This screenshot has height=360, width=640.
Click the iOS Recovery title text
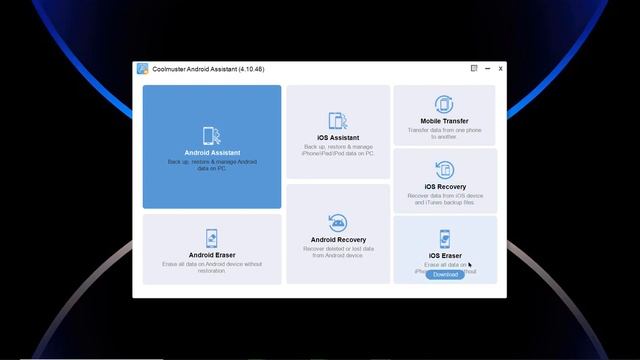pos(445,187)
